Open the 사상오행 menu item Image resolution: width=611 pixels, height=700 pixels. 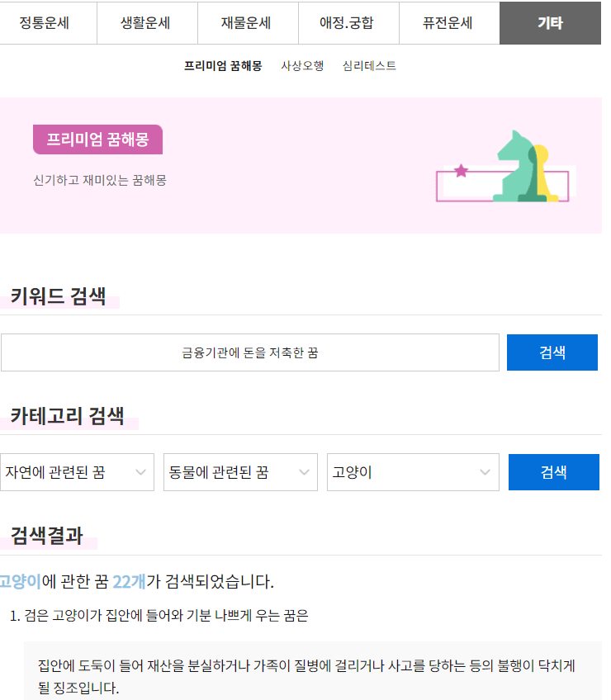click(x=301, y=64)
